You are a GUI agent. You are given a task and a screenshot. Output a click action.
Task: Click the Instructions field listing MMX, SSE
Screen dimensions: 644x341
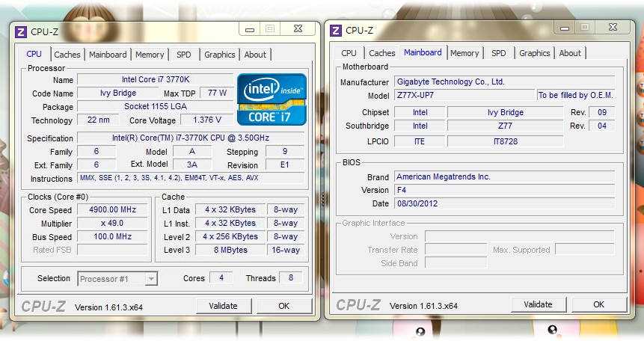click(191, 178)
